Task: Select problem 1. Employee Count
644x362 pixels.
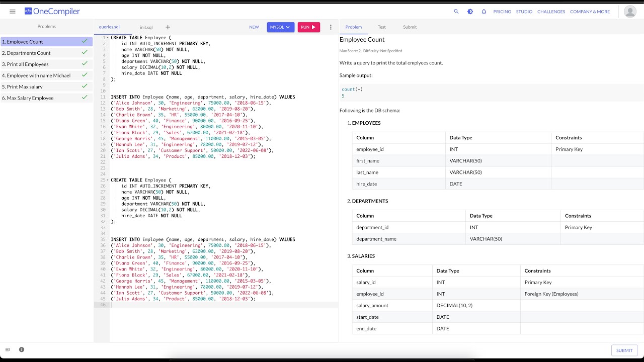Action: pos(46,42)
